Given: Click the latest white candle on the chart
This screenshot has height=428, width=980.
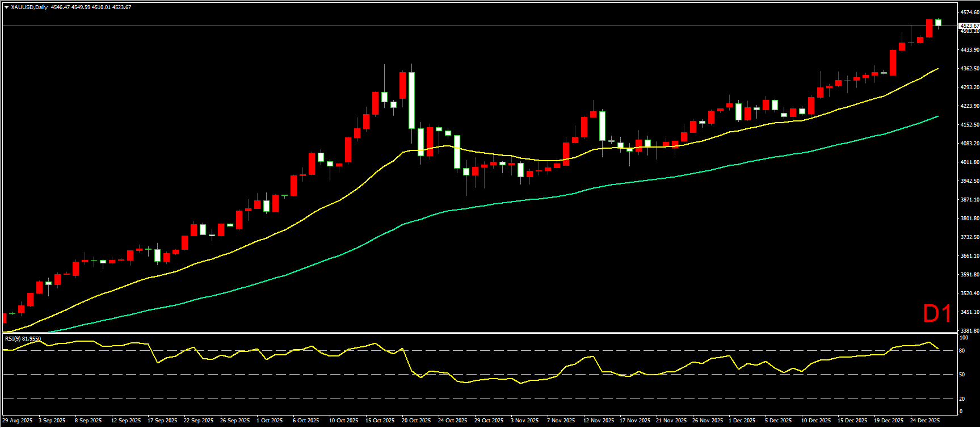Looking at the screenshot, I should [x=938, y=23].
